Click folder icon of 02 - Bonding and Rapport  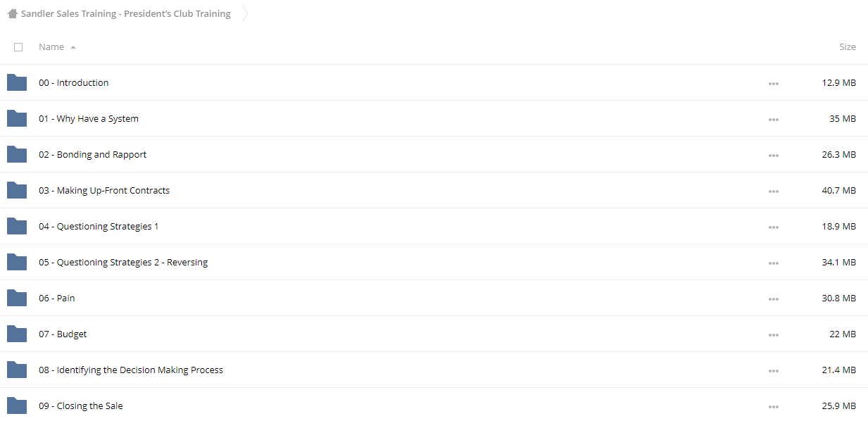click(17, 154)
